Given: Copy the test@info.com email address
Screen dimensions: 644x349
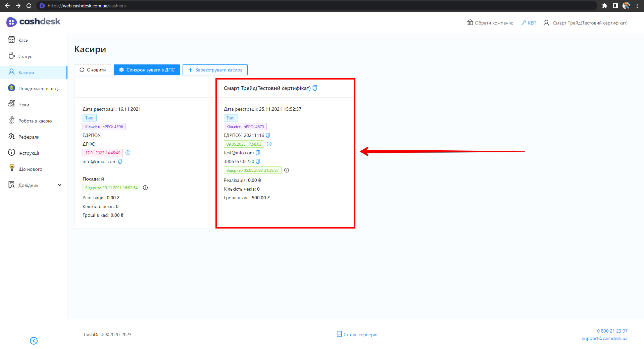Looking at the screenshot, I should tap(258, 153).
